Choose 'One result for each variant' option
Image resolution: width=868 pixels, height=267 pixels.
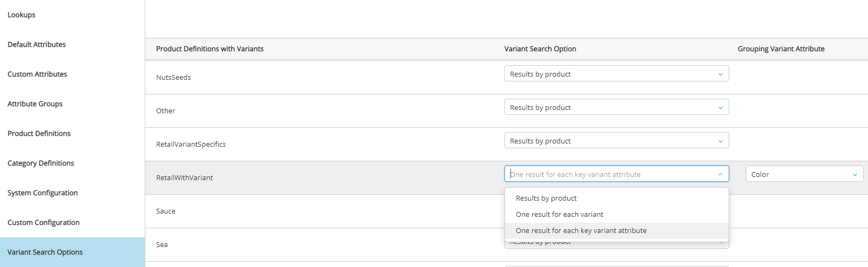point(560,215)
